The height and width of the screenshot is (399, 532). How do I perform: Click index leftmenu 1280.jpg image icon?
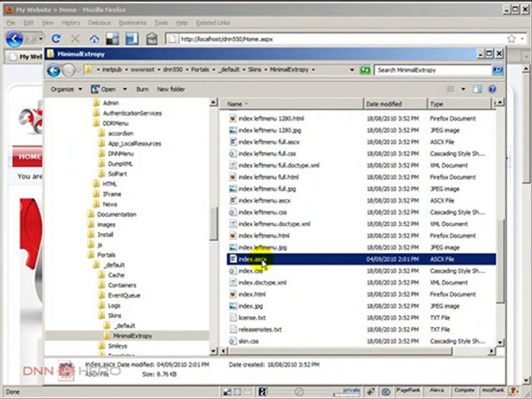point(232,130)
